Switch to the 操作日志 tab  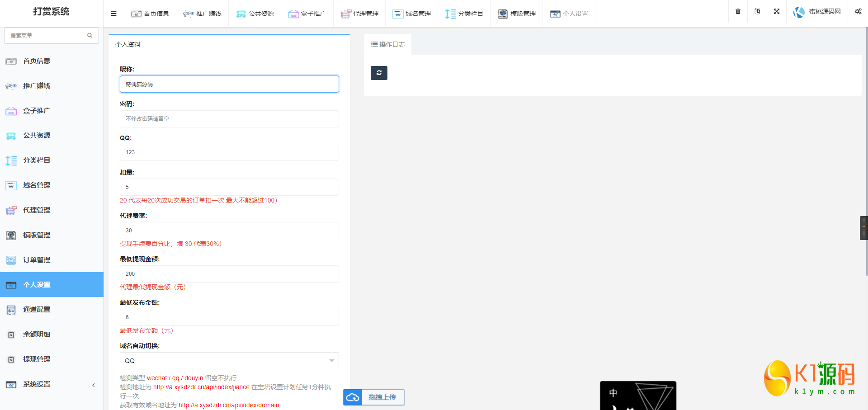click(388, 44)
